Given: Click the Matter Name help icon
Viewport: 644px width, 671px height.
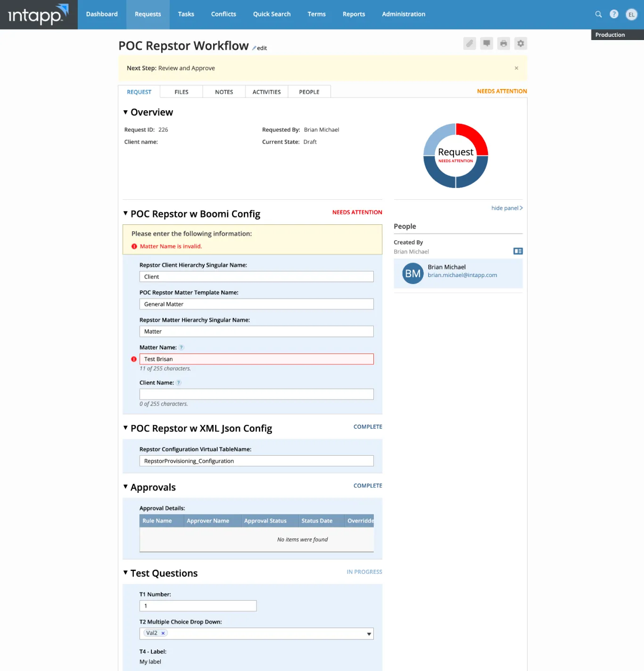Looking at the screenshot, I should point(182,348).
